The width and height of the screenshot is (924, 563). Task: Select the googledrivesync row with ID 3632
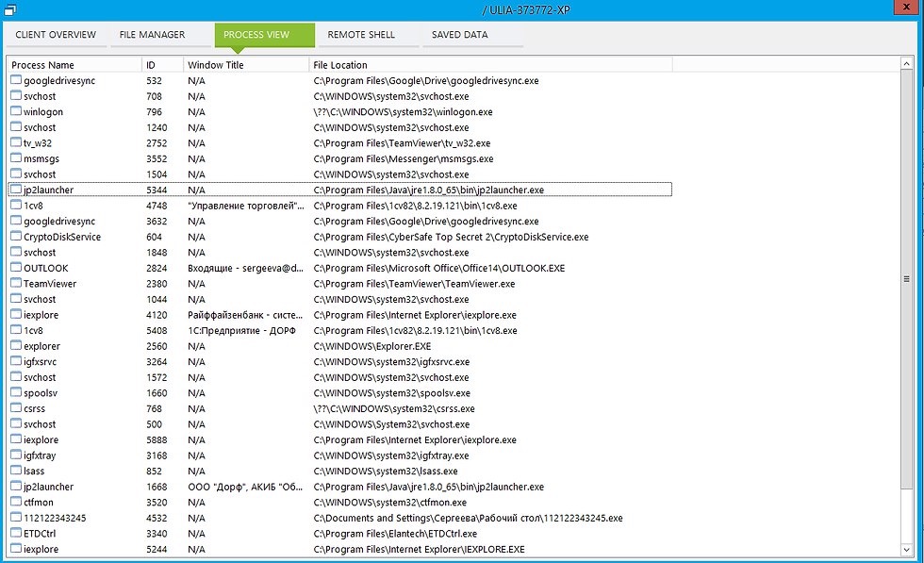point(339,221)
